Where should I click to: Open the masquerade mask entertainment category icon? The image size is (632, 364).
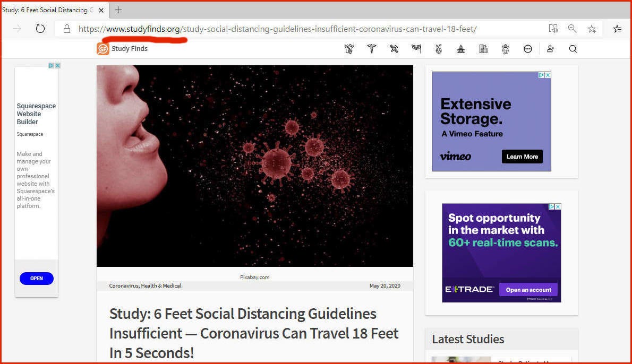[x=416, y=49]
